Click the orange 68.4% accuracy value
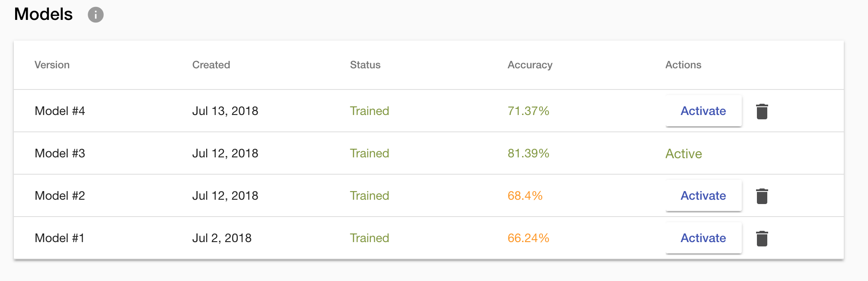 coord(525,196)
